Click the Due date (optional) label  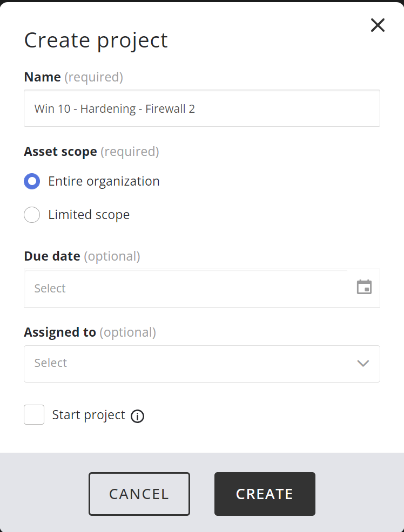[x=82, y=256]
